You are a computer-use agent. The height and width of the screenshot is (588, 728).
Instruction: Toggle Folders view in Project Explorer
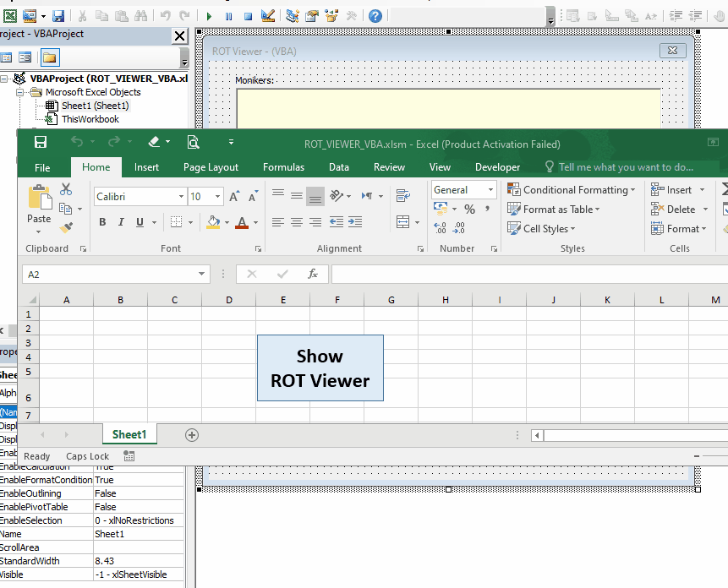[x=50, y=57]
